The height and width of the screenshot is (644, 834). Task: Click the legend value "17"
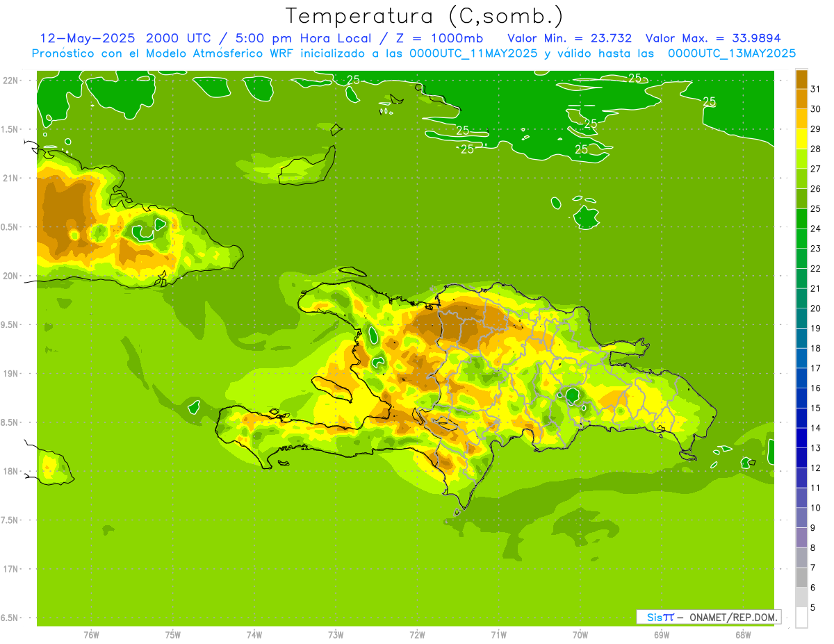(816, 368)
